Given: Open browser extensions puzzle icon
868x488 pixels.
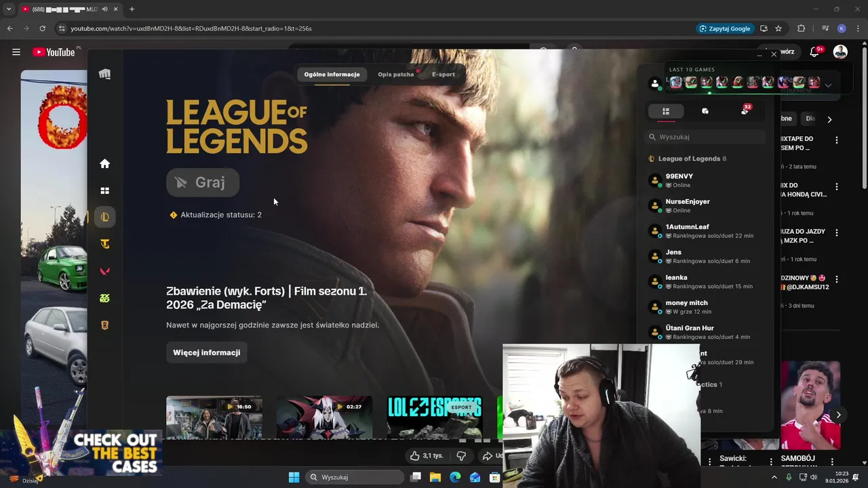Looking at the screenshot, I should (x=801, y=28).
